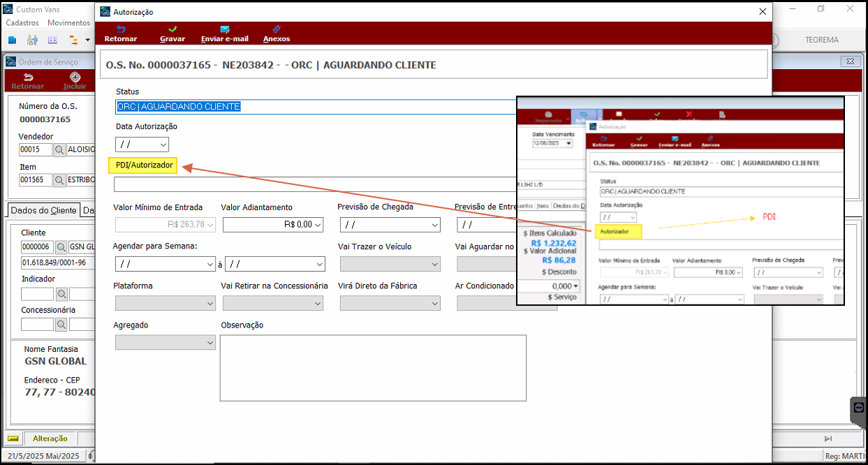Click the Enviar e-mail envelope icon
Image resolution: width=868 pixels, height=465 pixels.
click(224, 29)
